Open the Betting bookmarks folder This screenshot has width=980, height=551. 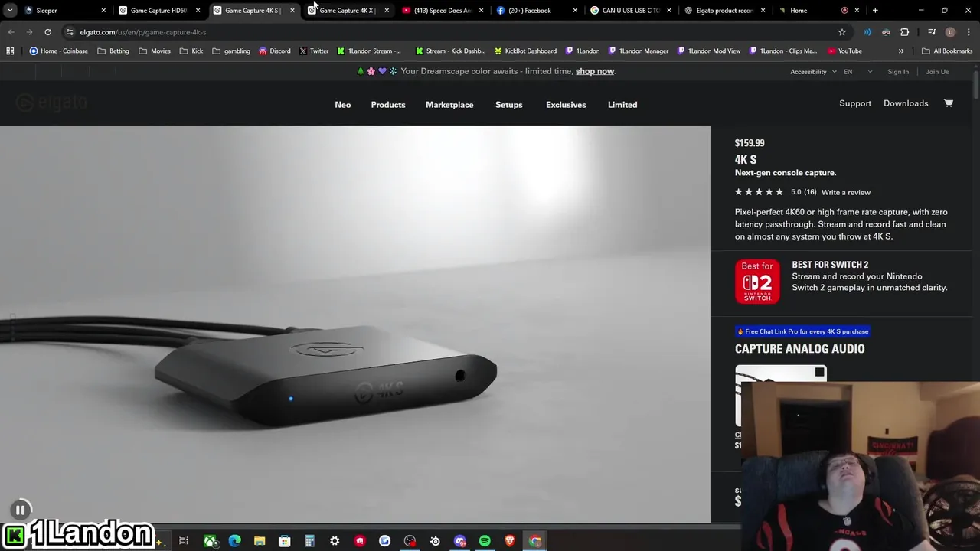pyautogui.click(x=112, y=51)
